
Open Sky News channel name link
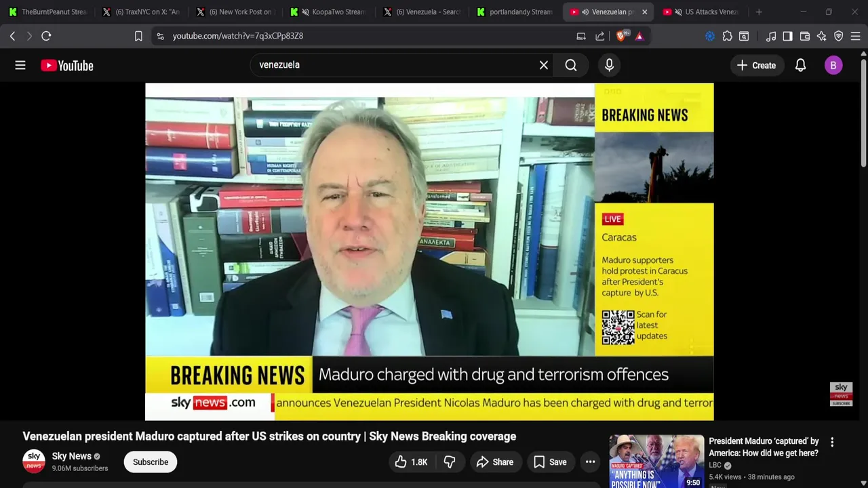(71, 456)
